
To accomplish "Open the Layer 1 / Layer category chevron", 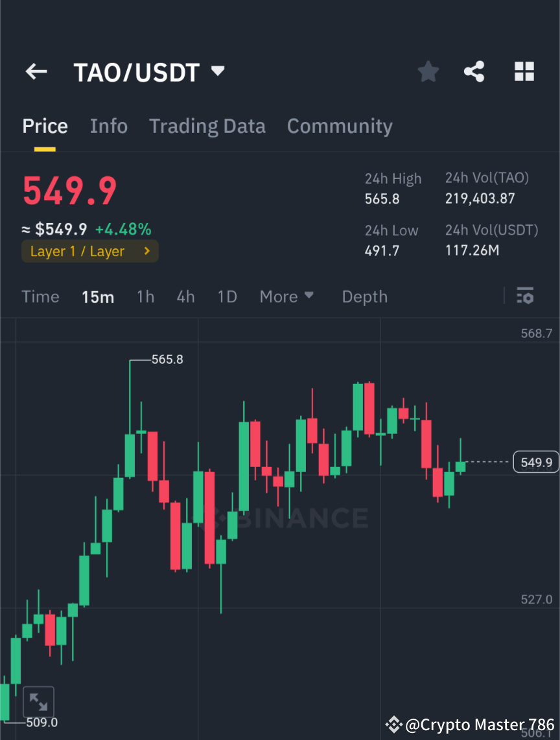I will pos(146,251).
